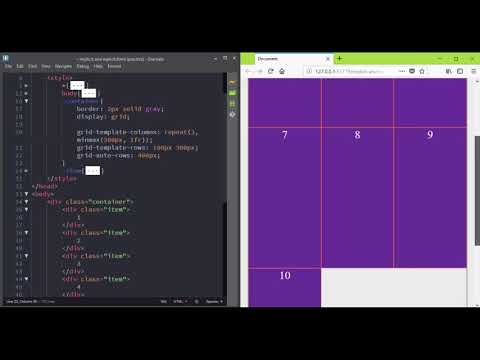The image size is (480, 360).
Task: Open the Help menu in Brackets
Action: pos(98,66)
